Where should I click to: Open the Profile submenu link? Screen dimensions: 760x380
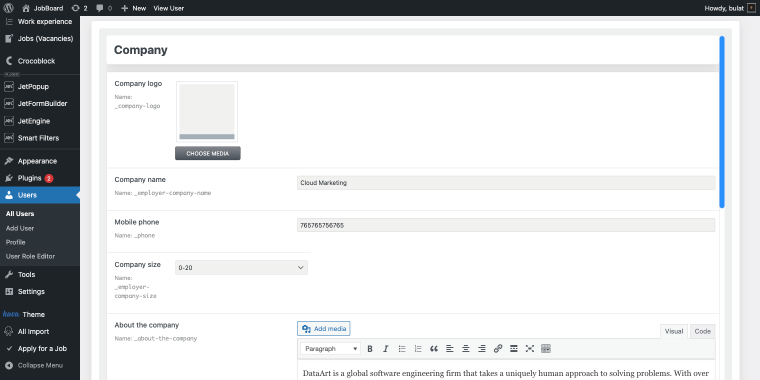pos(16,242)
